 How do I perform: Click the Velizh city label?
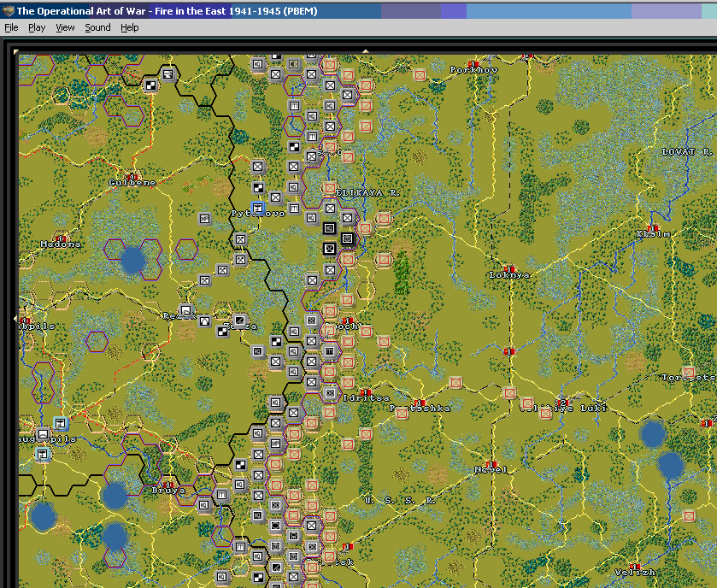(635, 573)
